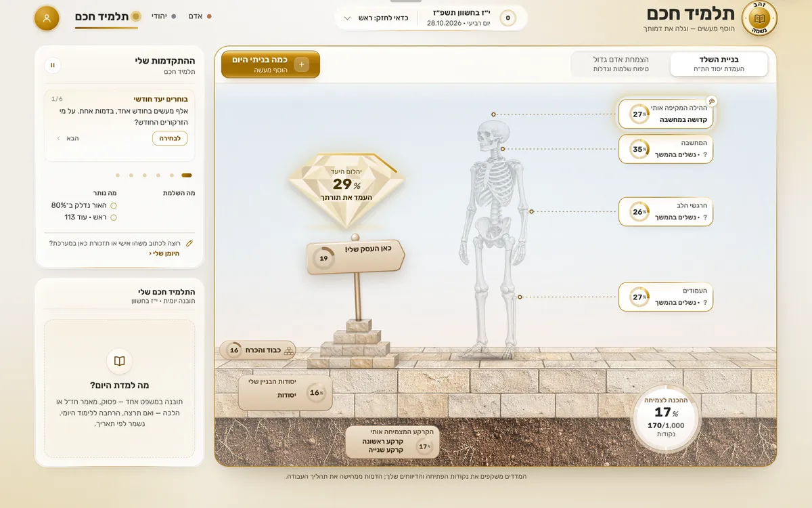Expand the כדאי לחזק: ראש dropdown

click(x=376, y=18)
